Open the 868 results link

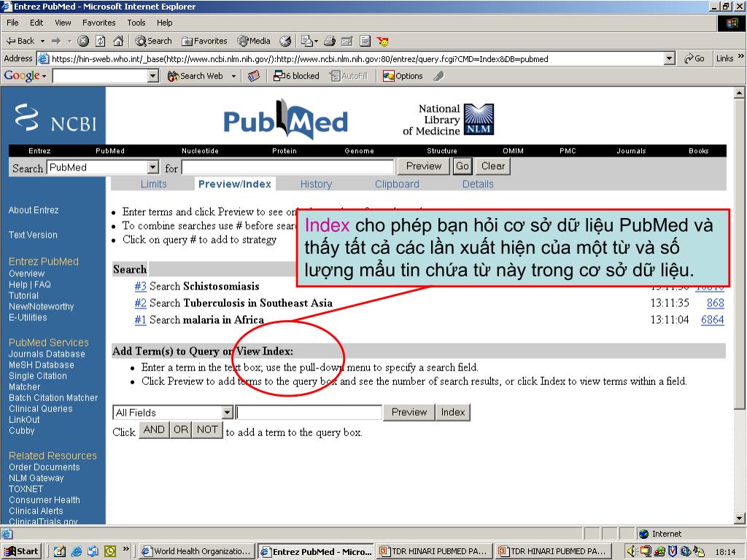pyautogui.click(x=715, y=303)
